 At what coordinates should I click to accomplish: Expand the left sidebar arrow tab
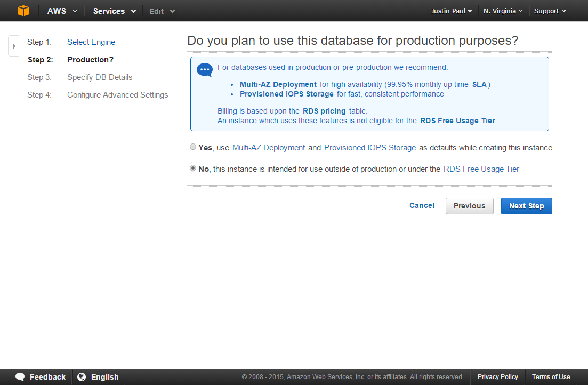tap(14, 46)
